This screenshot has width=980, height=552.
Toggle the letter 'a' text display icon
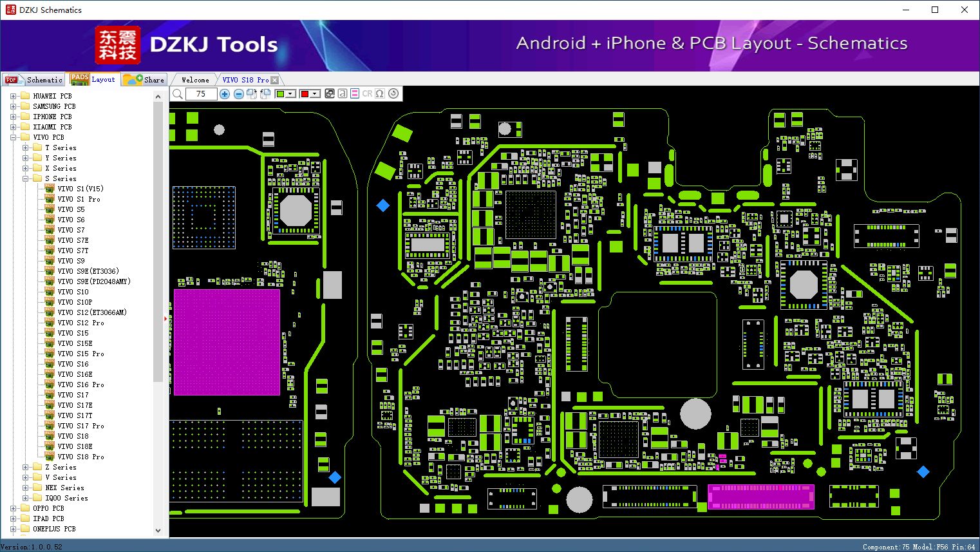coord(343,93)
